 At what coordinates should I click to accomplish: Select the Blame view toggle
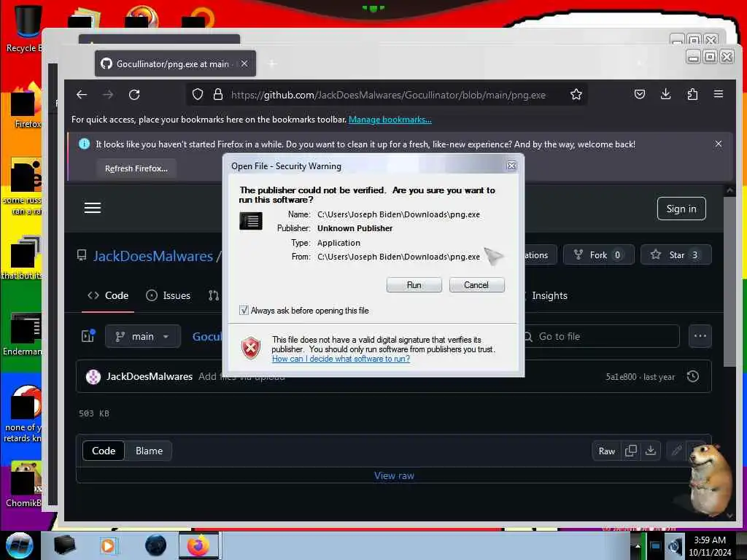(x=149, y=451)
